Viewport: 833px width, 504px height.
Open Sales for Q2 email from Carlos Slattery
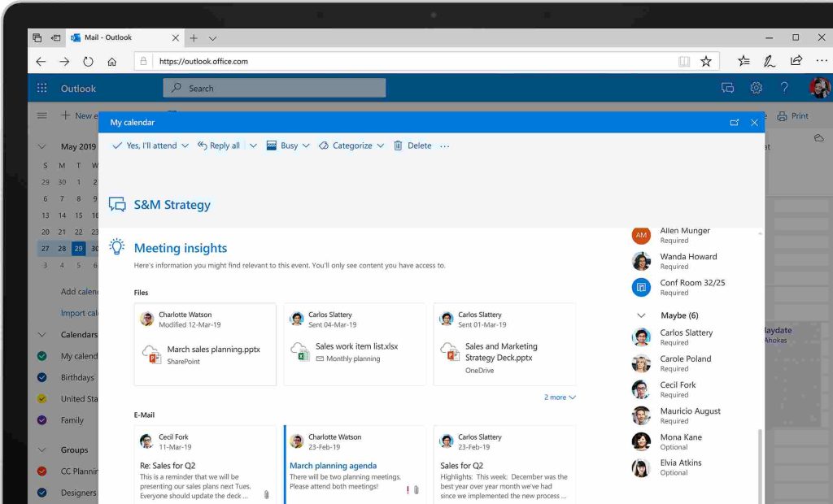click(x=504, y=465)
